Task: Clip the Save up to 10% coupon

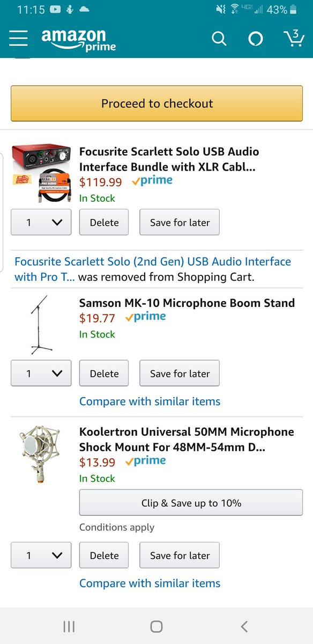Action: tap(191, 503)
